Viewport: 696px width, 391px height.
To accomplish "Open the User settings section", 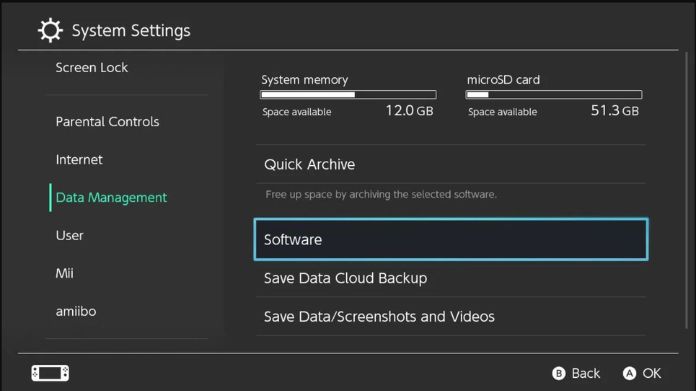I will (69, 236).
